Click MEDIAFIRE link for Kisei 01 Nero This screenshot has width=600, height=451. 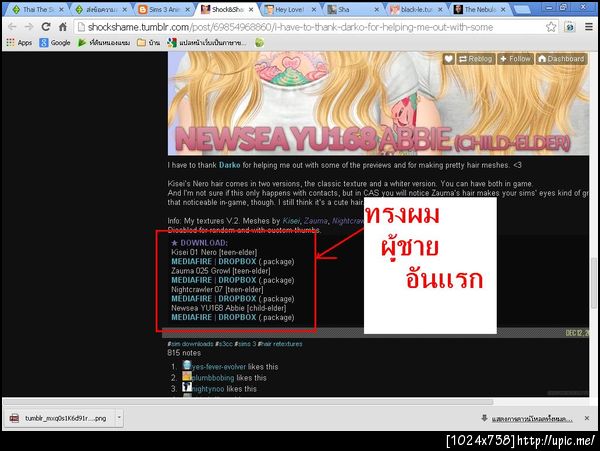pyautogui.click(x=191, y=262)
